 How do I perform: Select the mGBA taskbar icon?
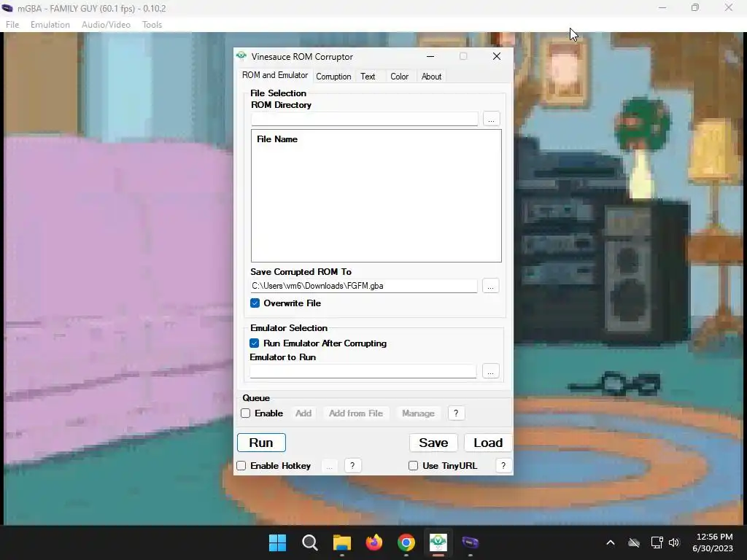pyautogui.click(x=471, y=542)
